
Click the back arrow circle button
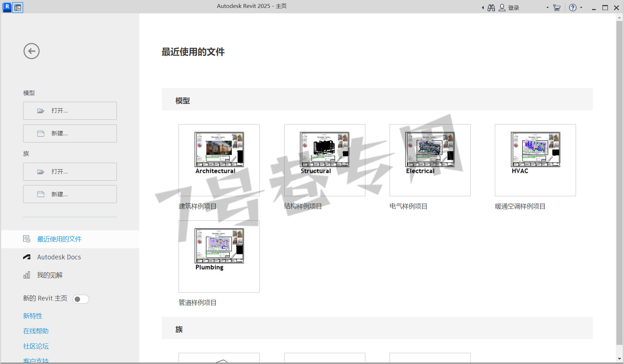click(x=32, y=51)
